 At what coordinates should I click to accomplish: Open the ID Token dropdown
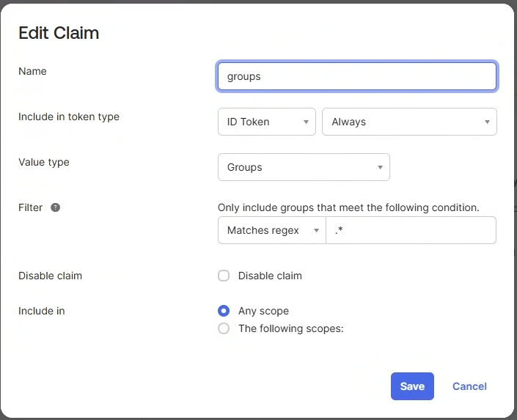pyautogui.click(x=267, y=122)
